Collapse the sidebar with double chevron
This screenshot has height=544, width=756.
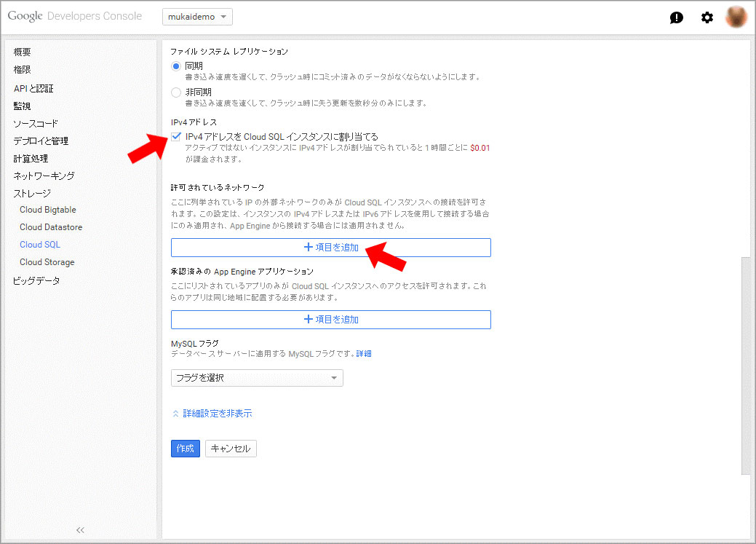coord(80,530)
